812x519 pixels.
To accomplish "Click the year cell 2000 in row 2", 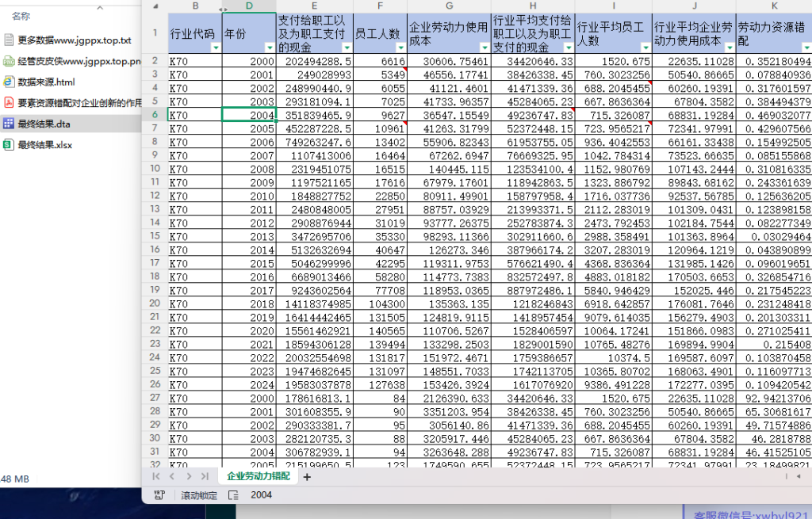I will (249, 61).
